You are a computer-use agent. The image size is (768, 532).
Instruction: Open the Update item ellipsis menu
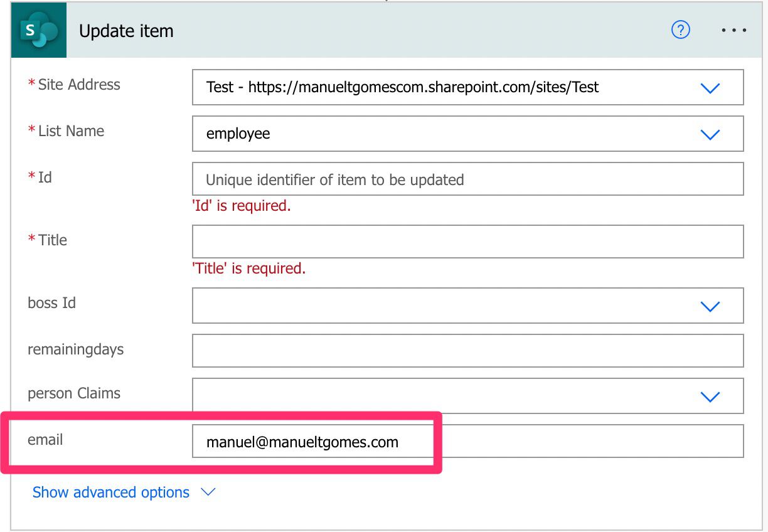[733, 30]
